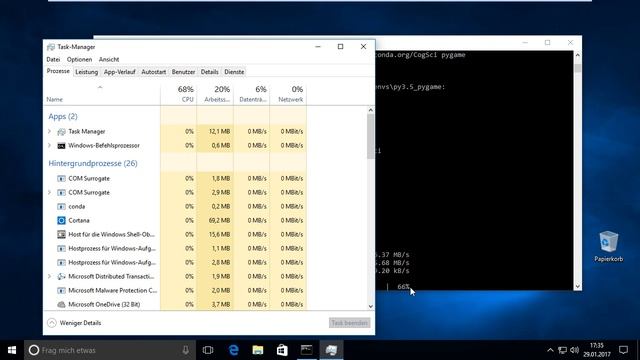Click the conda process icon

pyautogui.click(x=61, y=207)
